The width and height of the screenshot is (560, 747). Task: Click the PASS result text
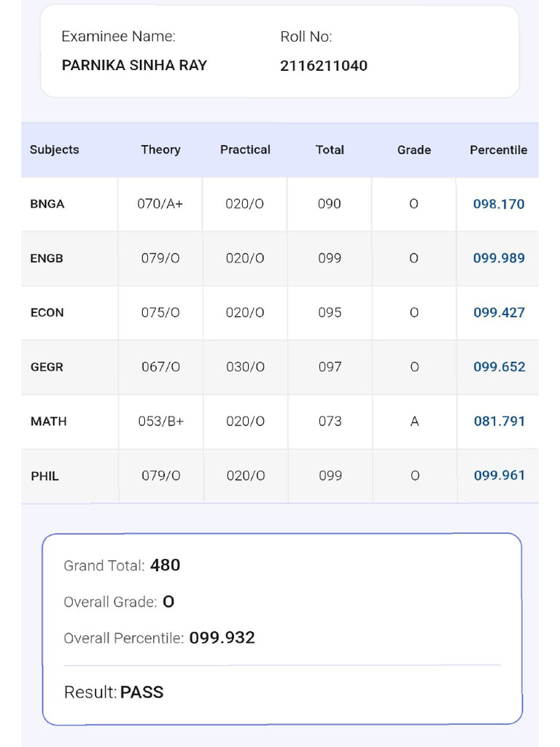click(x=141, y=692)
